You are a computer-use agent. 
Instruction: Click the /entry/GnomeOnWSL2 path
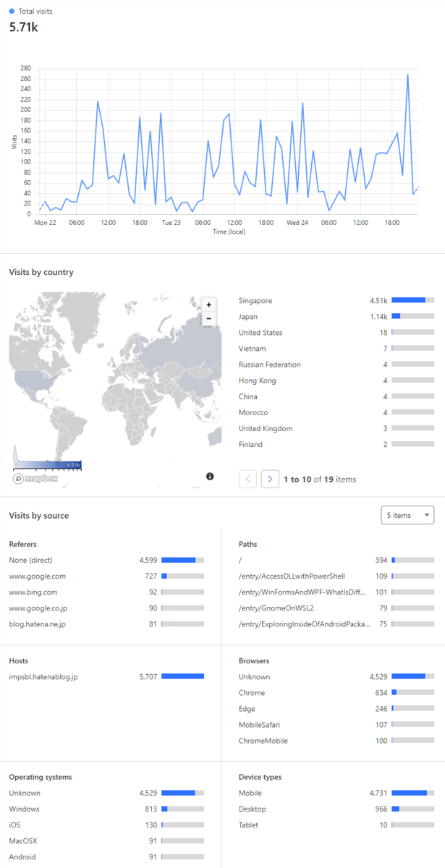[x=336, y=608]
